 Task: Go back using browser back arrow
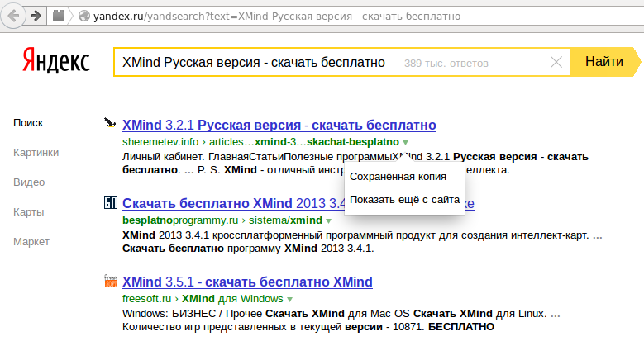tap(13, 16)
